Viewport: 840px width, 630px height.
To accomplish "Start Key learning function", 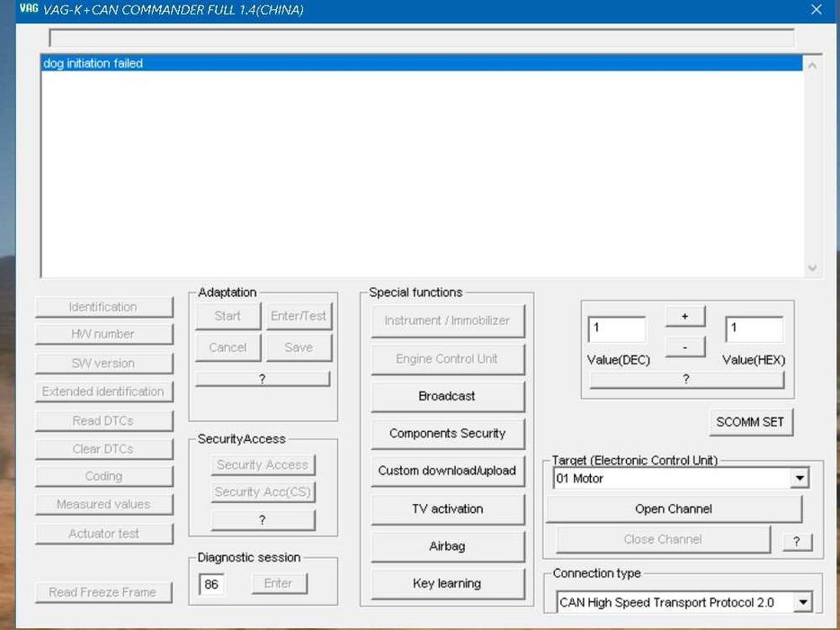I will tap(447, 583).
